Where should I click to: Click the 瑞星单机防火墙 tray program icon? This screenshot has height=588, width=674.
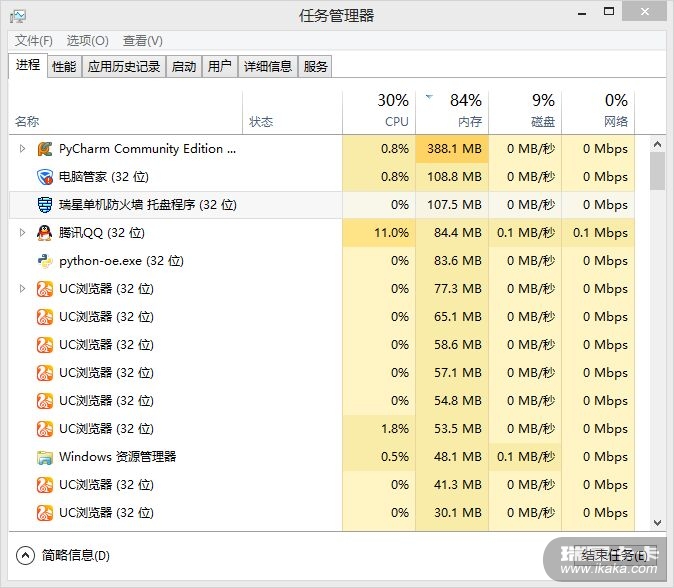pyautogui.click(x=45, y=205)
